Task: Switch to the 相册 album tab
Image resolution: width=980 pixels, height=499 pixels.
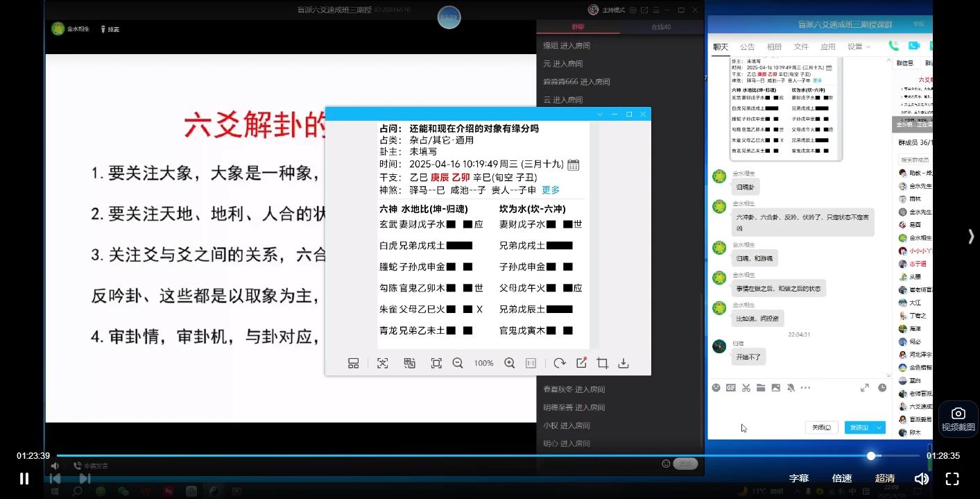Action: coord(773,46)
